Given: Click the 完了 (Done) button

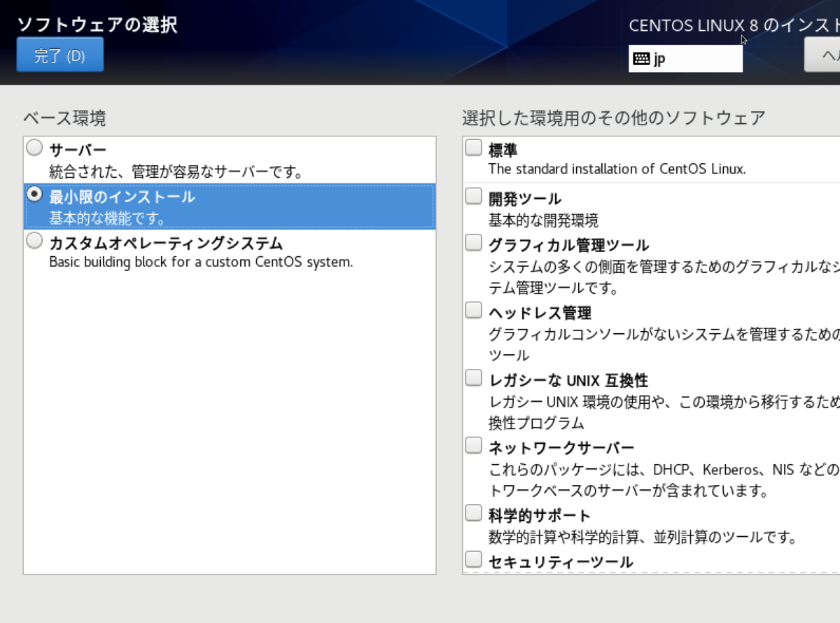Looking at the screenshot, I should tap(59, 54).
